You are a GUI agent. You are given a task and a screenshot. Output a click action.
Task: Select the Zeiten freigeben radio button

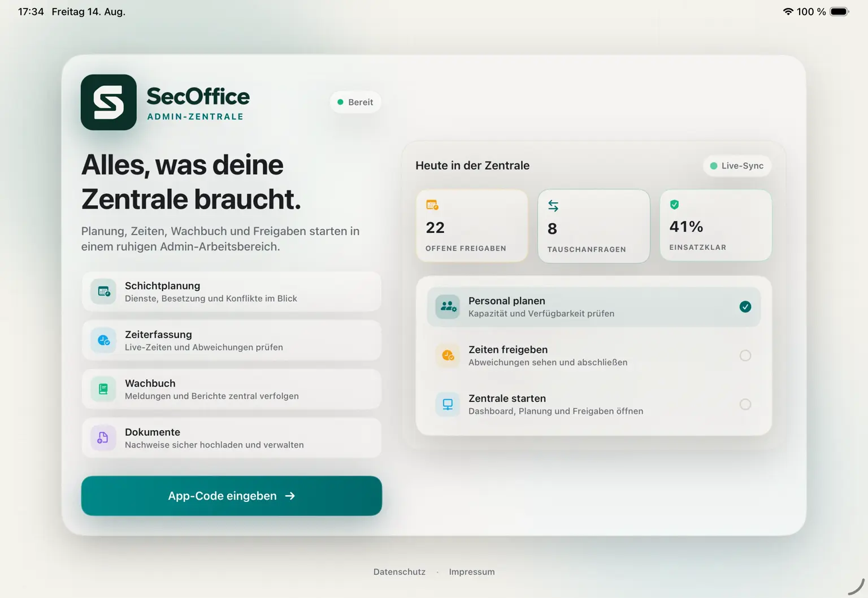745,356
